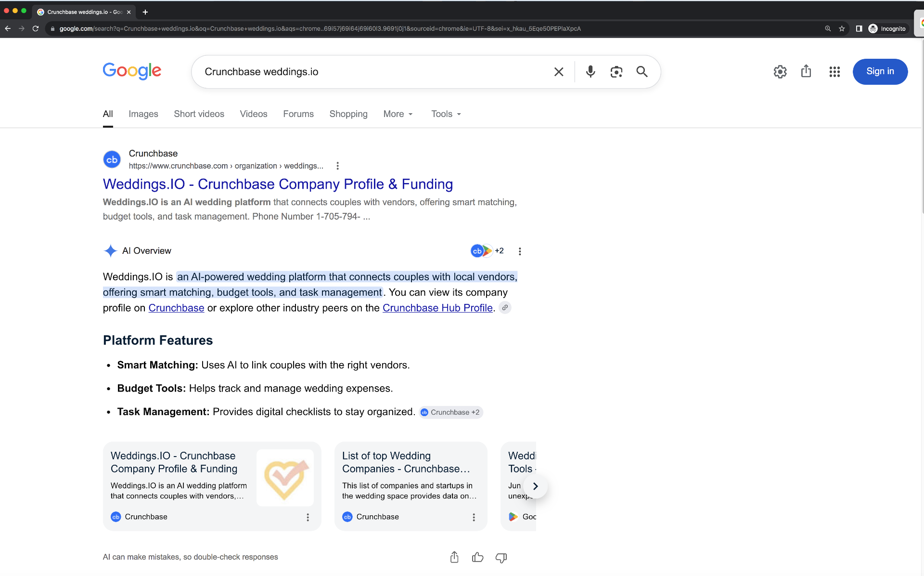Viewport: 924px width, 576px height.
Task: Click Crunchbase favicon on first result
Action: (x=112, y=159)
